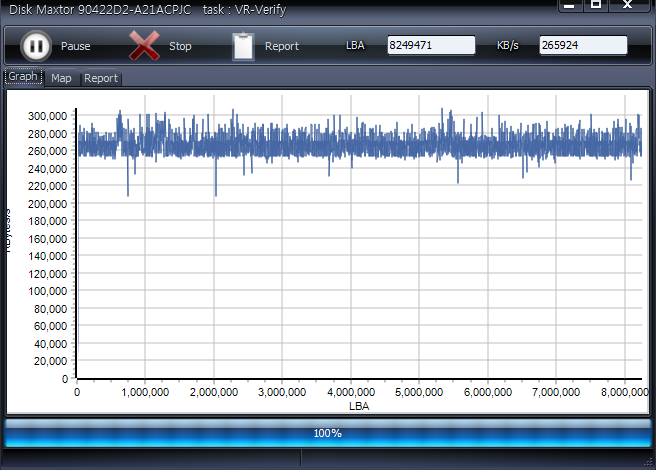
Task: Click the 100% progress bar
Action: click(x=328, y=433)
